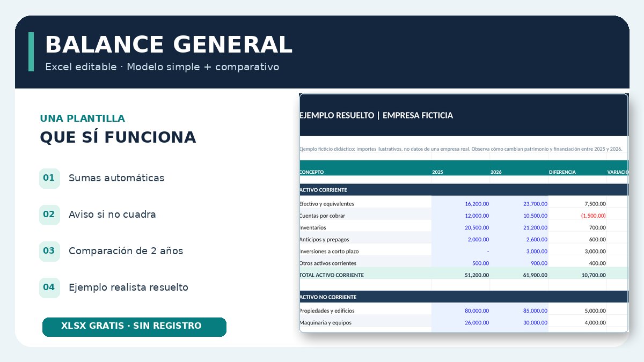This screenshot has width=644, height=362.
Task: Select the 01 number badge
Action: tap(49, 178)
